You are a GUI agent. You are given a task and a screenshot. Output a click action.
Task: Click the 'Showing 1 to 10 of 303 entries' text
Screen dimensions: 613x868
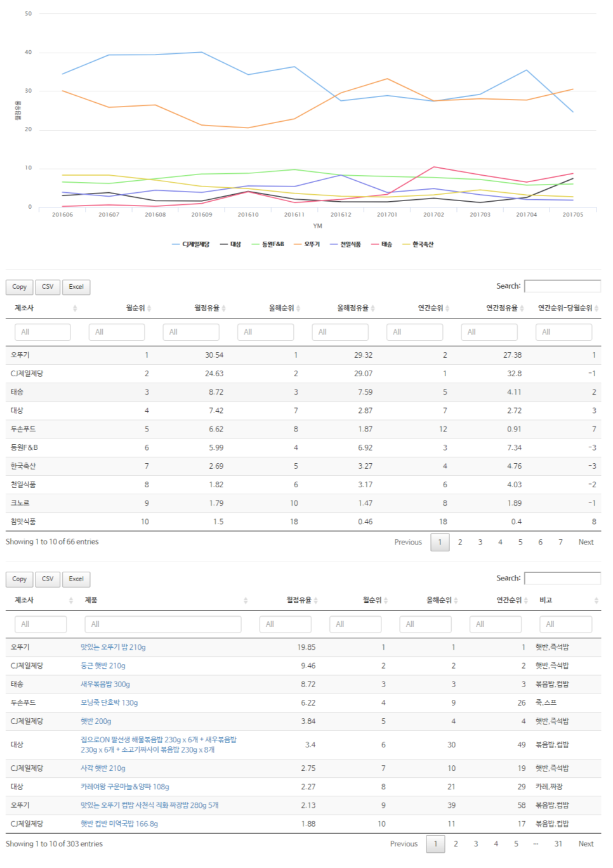(x=54, y=844)
